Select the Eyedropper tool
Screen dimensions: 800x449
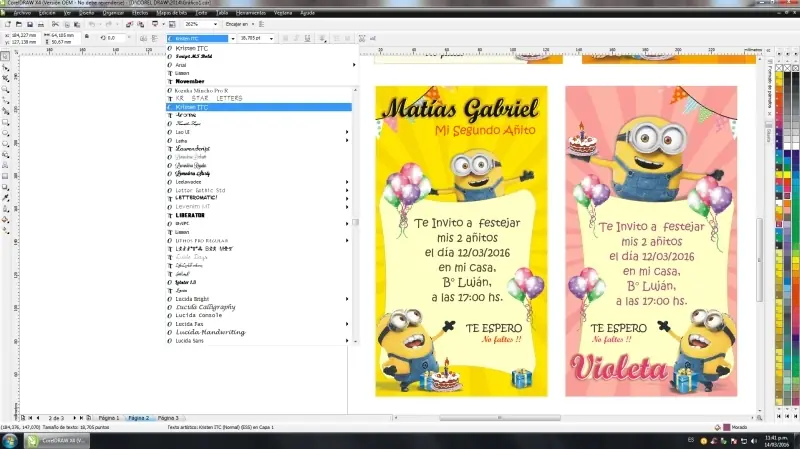click(x=6, y=198)
